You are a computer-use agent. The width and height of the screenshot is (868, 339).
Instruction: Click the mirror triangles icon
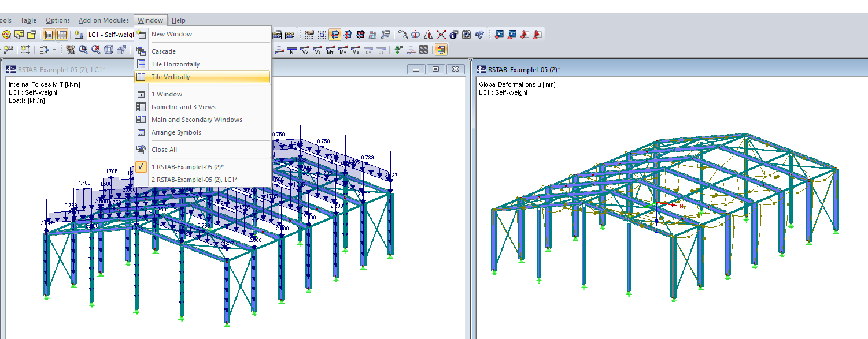pos(429,35)
